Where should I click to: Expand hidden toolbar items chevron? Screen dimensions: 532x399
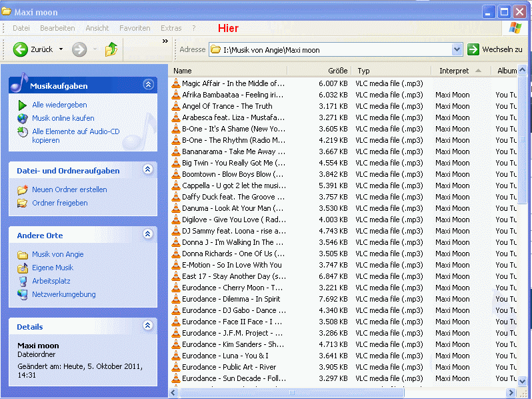(165, 41)
